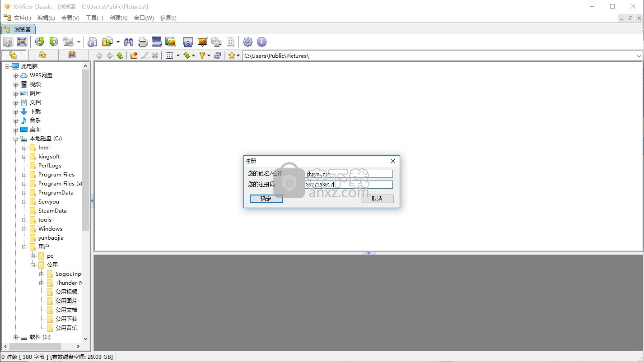Open search with binoculars icon
The width and height of the screenshot is (644, 362).
pos(129,42)
